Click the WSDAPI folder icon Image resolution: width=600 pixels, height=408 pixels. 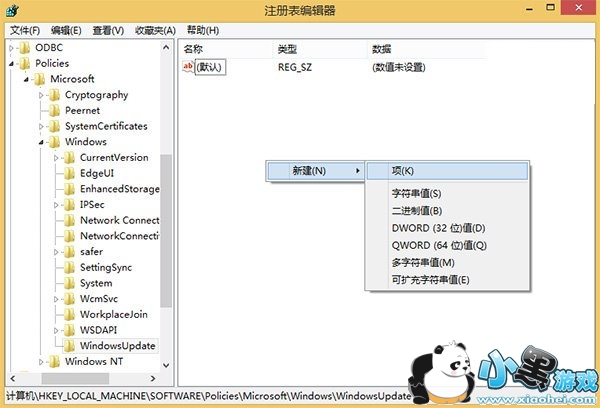(x=70, y=330)
